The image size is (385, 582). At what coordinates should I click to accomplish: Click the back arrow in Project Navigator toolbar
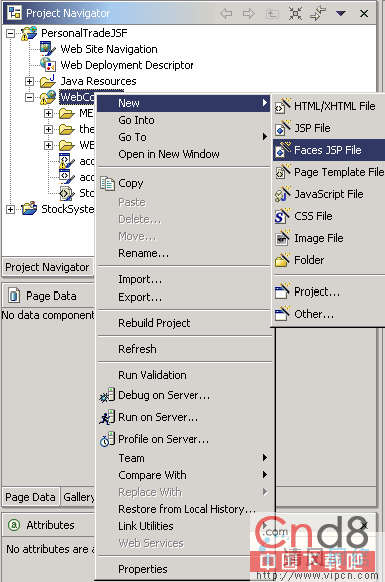(226, 14)
